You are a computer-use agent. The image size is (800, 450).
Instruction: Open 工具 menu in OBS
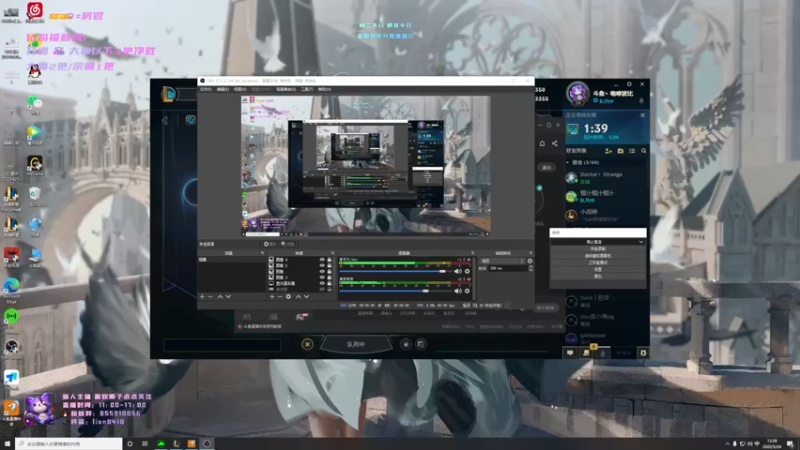pos(307,89)
